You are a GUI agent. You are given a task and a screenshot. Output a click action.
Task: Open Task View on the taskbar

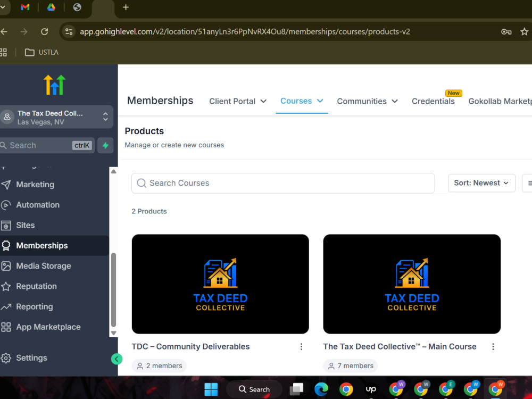pyautogui.click(x=296, y=389)
